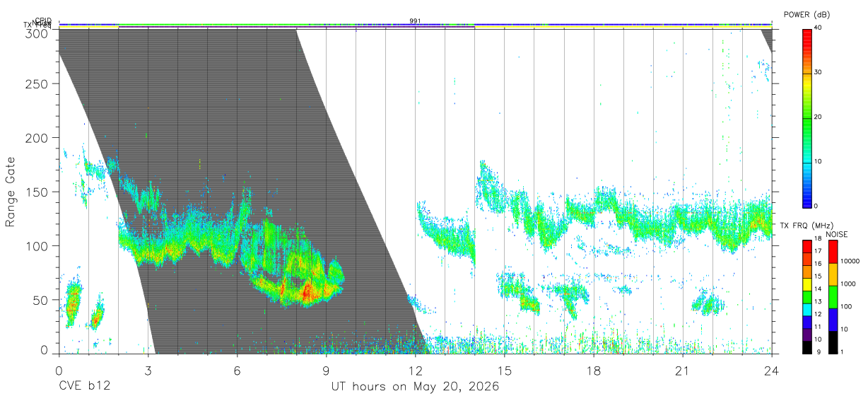Click the '1000' label on the NOISE scale
This screenshot has width=868, height=401.
point(848,284)
